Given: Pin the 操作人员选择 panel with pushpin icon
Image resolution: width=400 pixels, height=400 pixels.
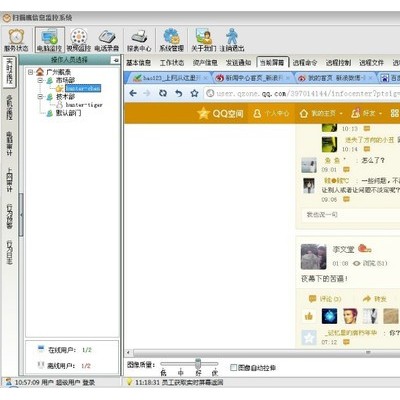Looking at the screenshot, I should [115, 60].
